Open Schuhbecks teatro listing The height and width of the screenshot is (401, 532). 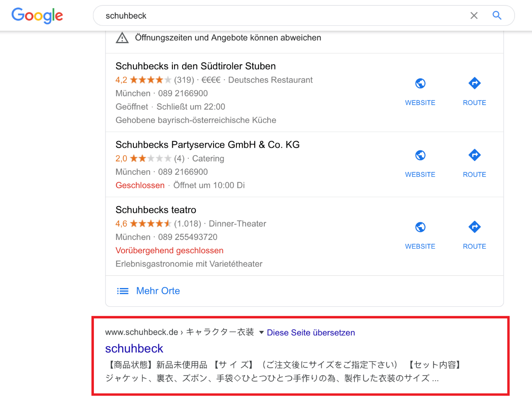pyautogui.click(x=156, y=210)
